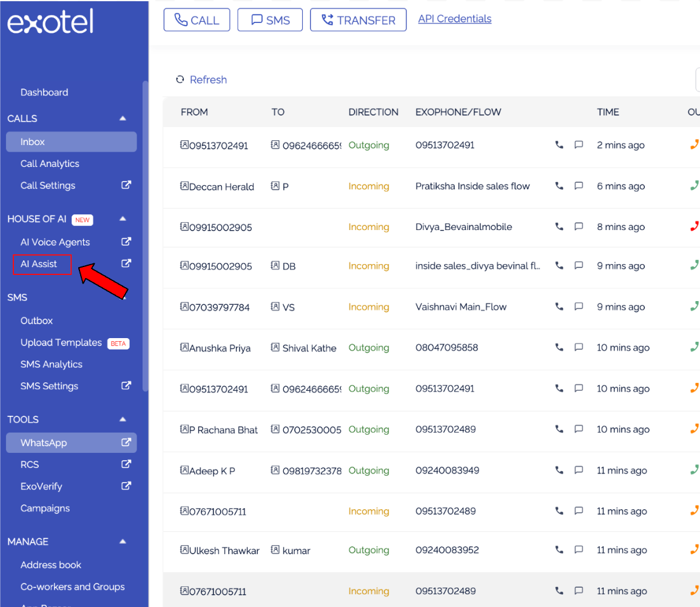Select Inbox in the sidebar
The image size is (700, 607).
[72, 141]
